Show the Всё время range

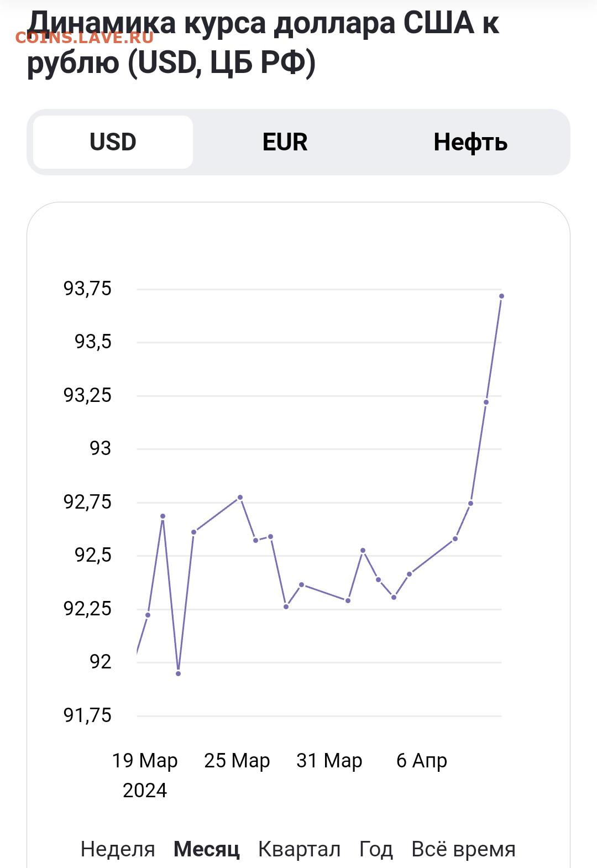click(x=463, y=849)
